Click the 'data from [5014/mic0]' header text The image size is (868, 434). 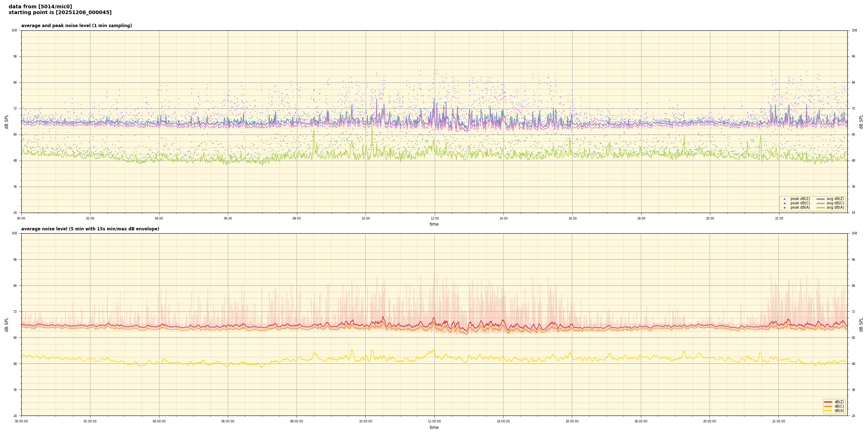point(40,7)
